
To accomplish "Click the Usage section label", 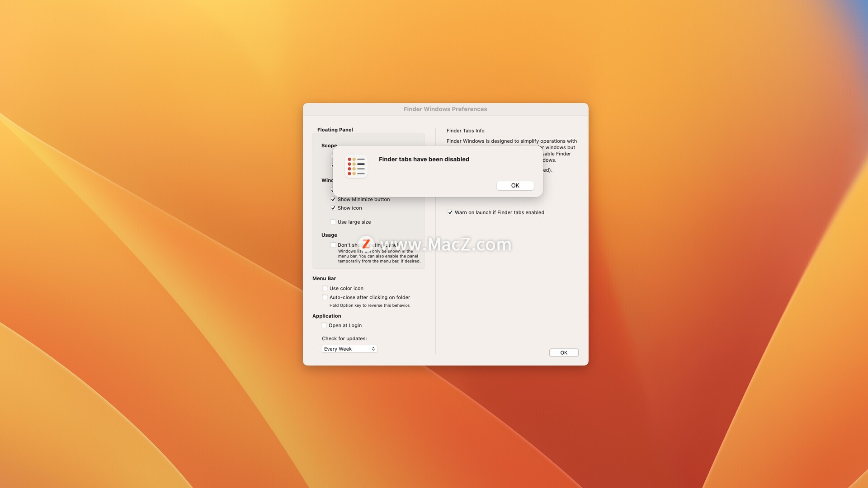I will tap(329, 235).
